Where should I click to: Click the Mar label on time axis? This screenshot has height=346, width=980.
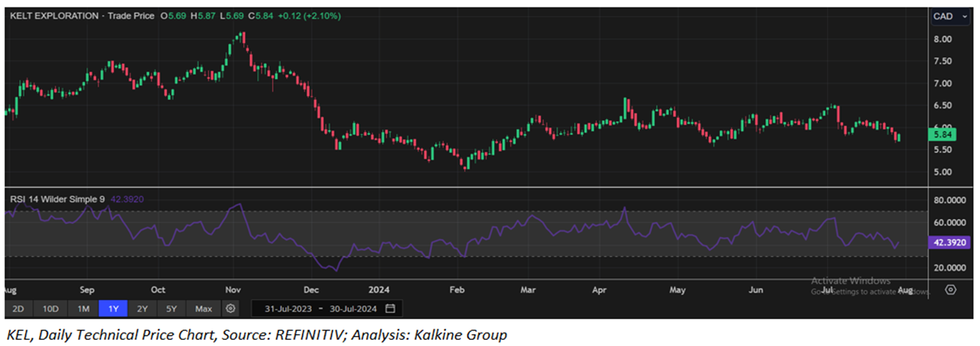point(528,290)
